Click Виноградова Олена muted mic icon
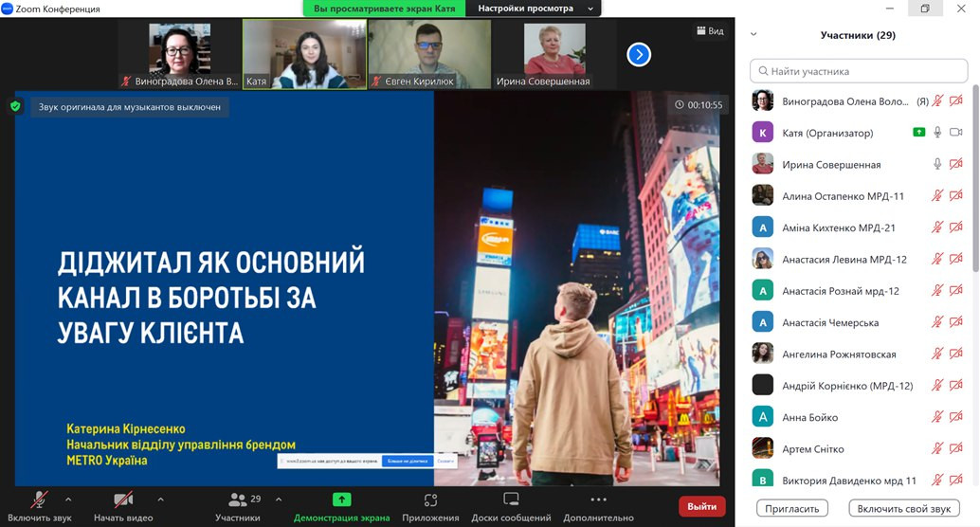 pyautogui.click(x=937, y=100)
